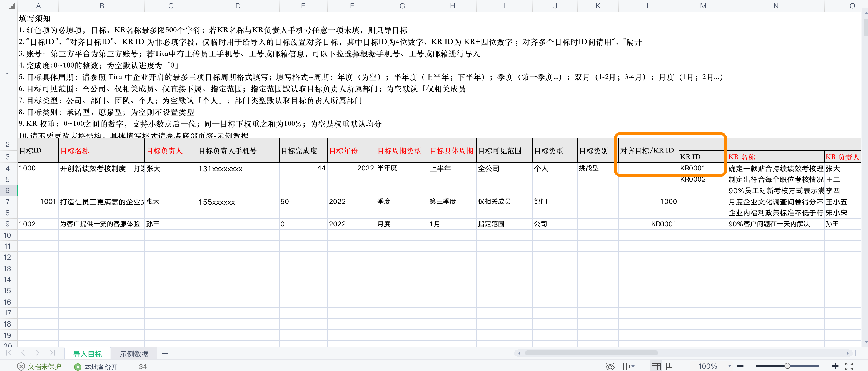Select cell containing 155xxxxxx
The image size is (868, 371).
tap(238, 202)
